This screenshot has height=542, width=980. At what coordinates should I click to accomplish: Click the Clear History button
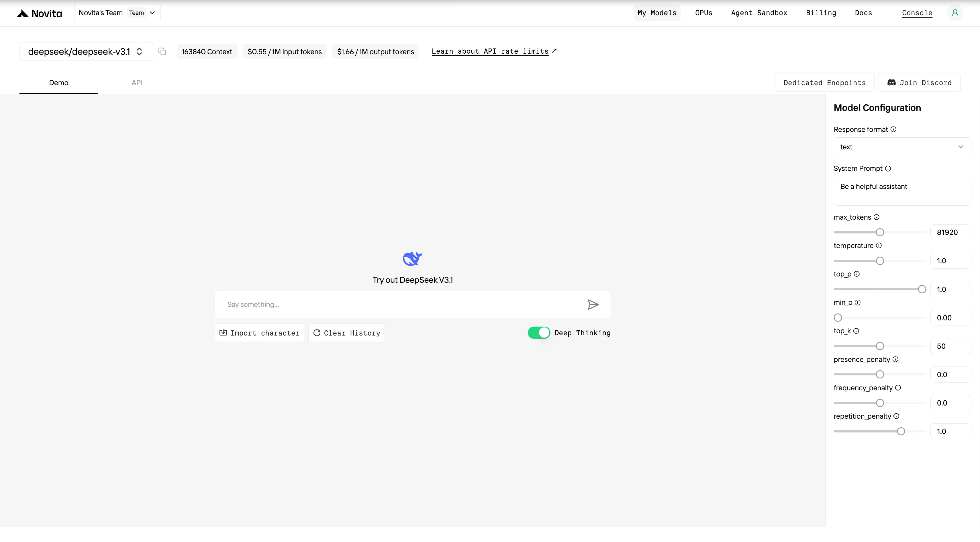coord(346,333)
